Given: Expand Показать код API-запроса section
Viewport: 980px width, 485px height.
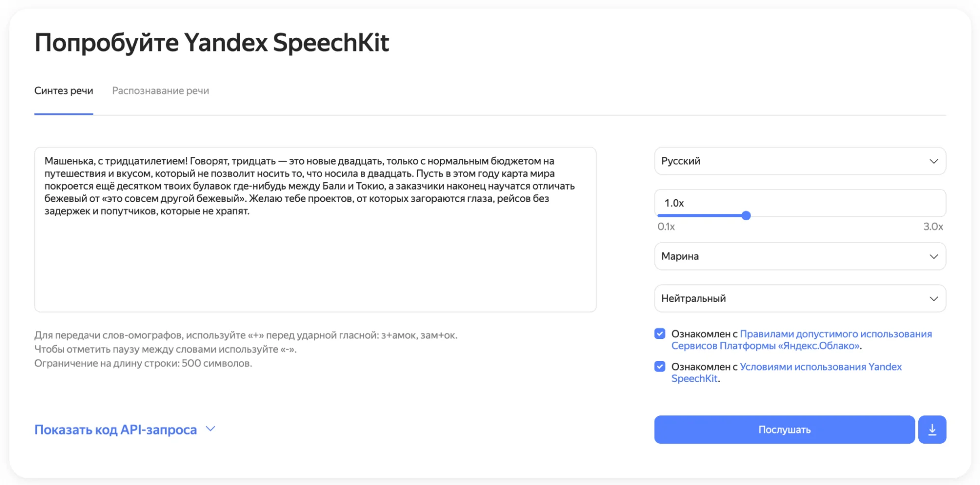Looking at the screenshot, I should pos(115,430).
